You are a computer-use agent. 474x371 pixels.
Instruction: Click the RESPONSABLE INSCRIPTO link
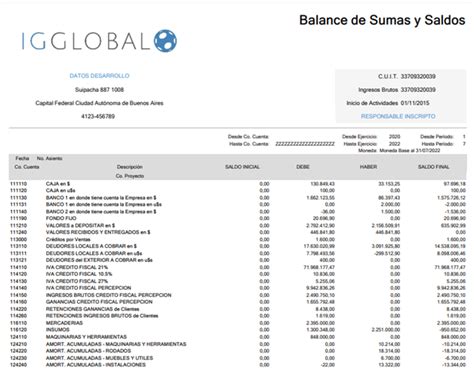pos(398,116)
